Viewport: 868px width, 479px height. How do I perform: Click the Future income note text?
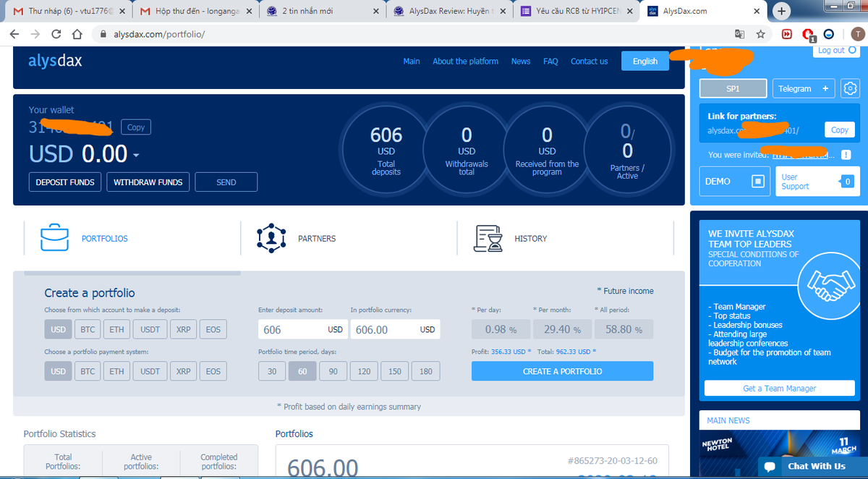tap(625, 291)
